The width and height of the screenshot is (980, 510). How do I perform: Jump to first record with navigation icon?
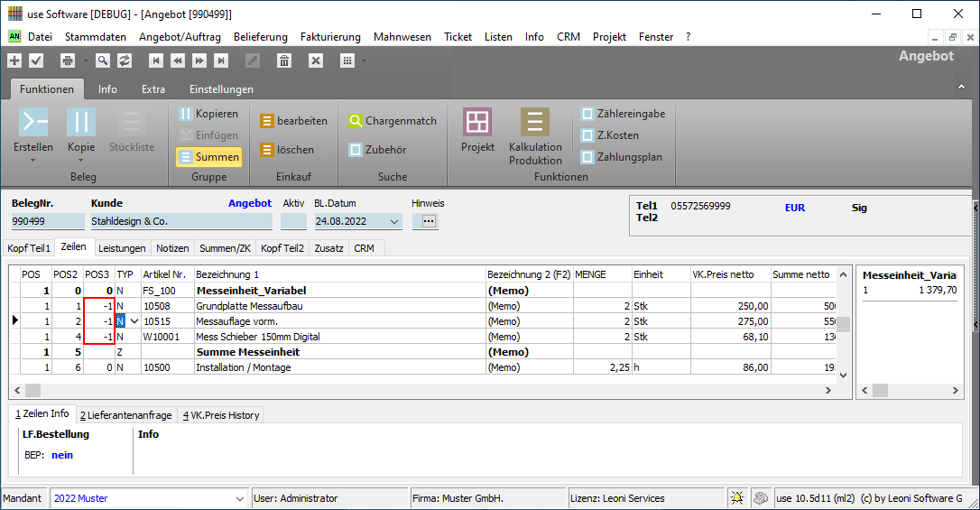(156, 60)
